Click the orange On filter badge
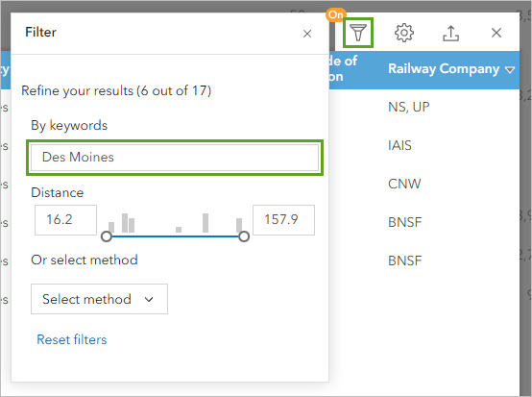Viewport: 532px width, 397px height. 335,14
